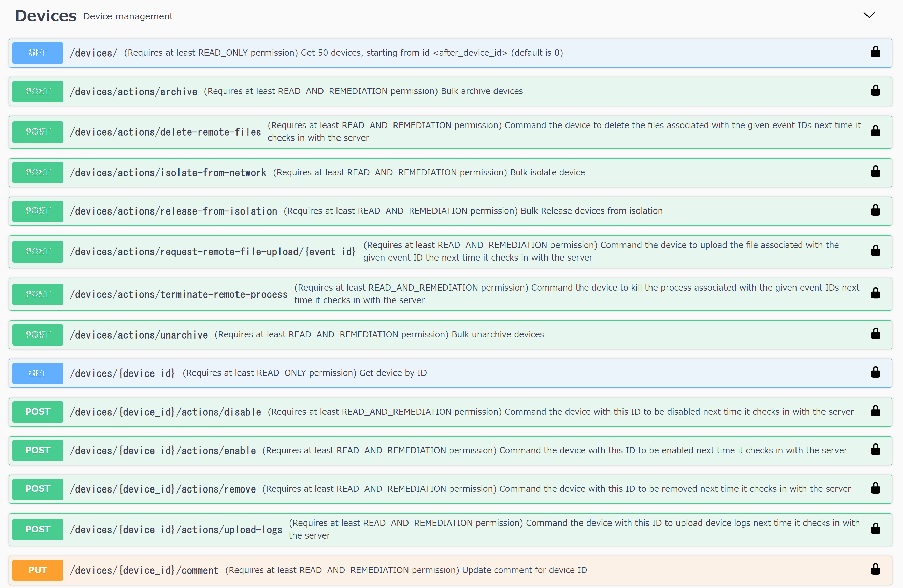Click Bulk unarchive devices description
Viewport: 903px width, 588px height.
pos(498,334)
